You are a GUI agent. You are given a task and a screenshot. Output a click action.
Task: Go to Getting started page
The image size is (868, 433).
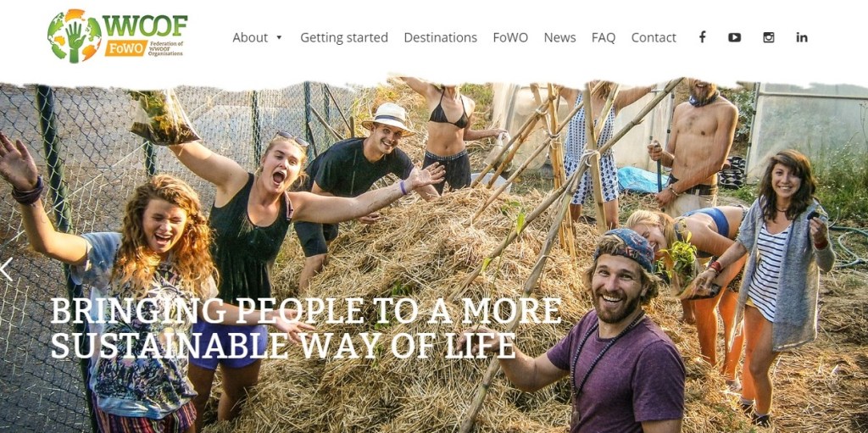tap(344, 37)
